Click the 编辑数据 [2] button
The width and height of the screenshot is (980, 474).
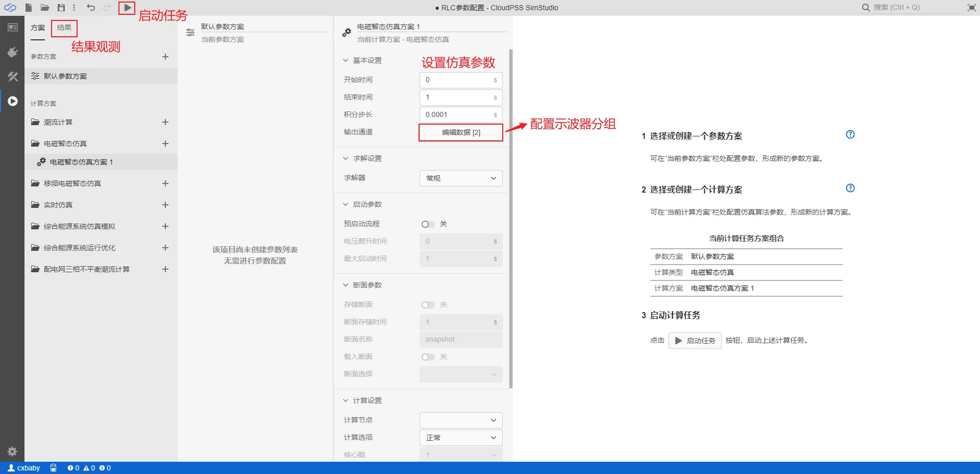461,132
